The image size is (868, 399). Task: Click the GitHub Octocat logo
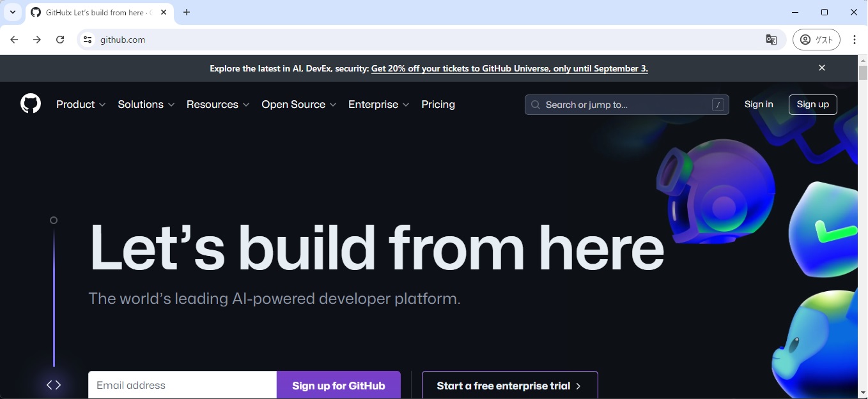tap(31, 104)
